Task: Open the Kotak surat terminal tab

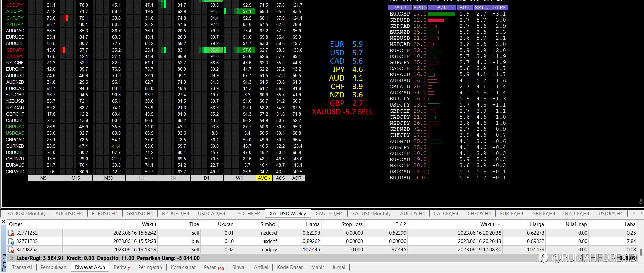Action: click(x=183, y=267)
